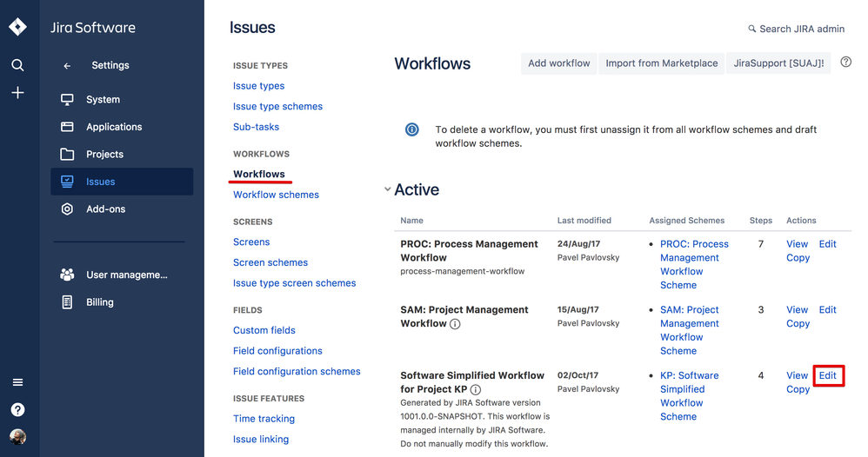Screen dimensions: 868x457
Task: Click the Applications window icon
Action: coord(67,127)
